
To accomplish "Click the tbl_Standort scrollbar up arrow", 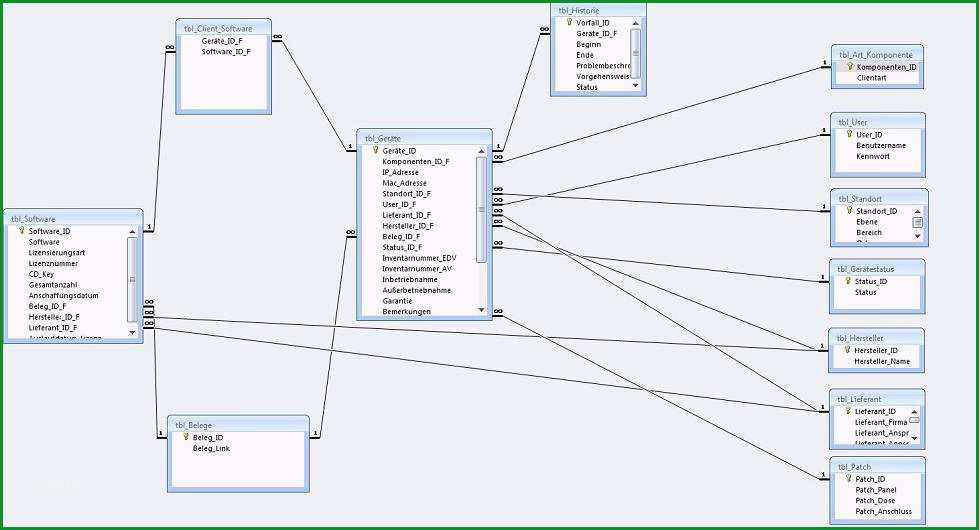I will pyautogui.click(x=917, y=212).
